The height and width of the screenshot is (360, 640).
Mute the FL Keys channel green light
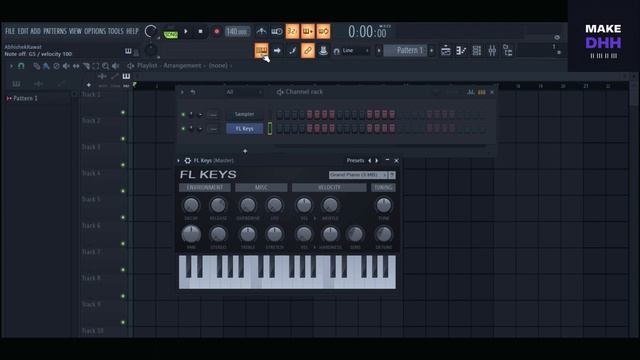click(183, 129)
